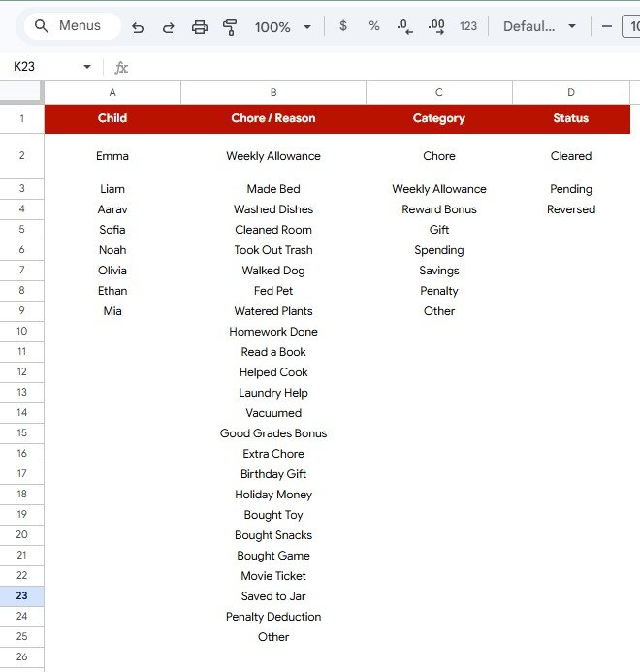
Task: Open the 123 more formats menu
Action: pos(468,26)
